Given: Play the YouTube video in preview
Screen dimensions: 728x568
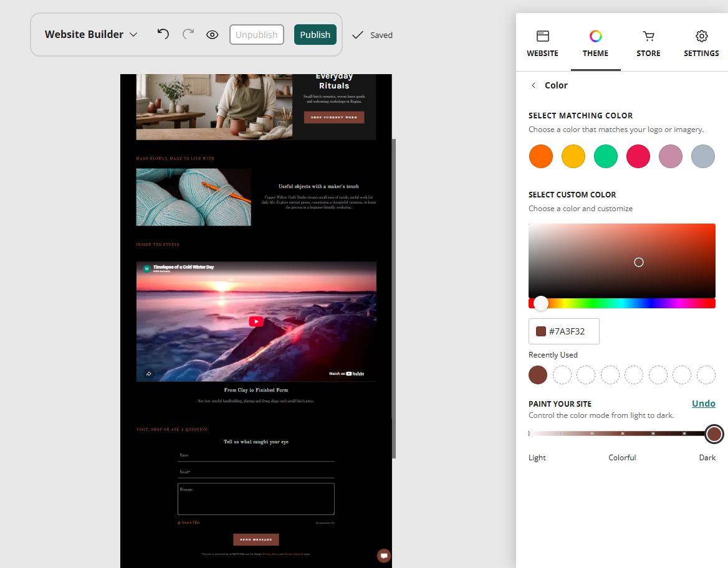Looking at the screenshot, I should 256,321.
